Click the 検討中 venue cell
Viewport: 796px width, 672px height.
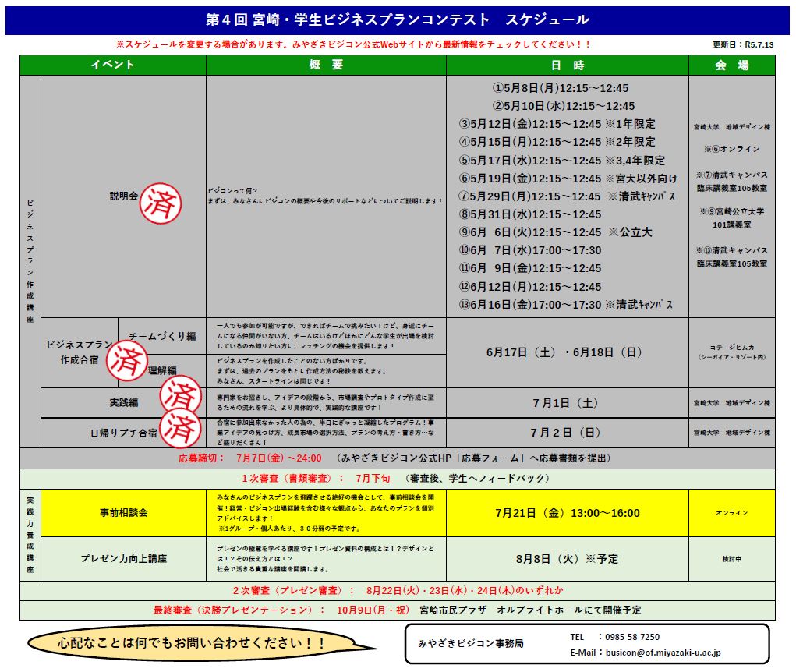(732, 559)
